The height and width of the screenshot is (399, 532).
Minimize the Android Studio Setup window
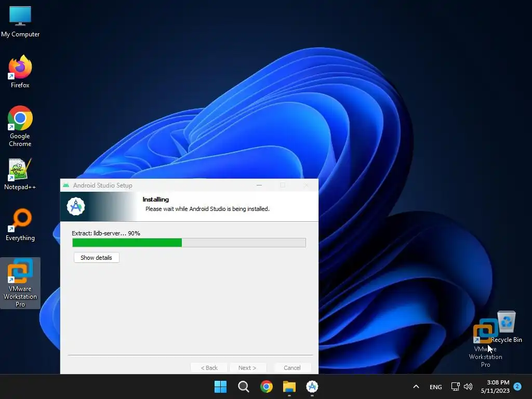pos(259,185)
